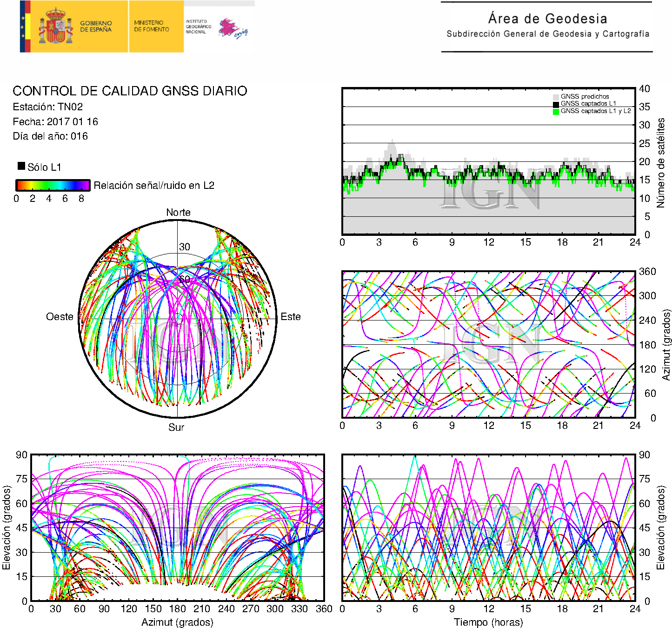The height and width of the screenshot is (628, 672).
Task: Click the L2 signal-to-noise rainbow color bar
Action: coord(53,185)
